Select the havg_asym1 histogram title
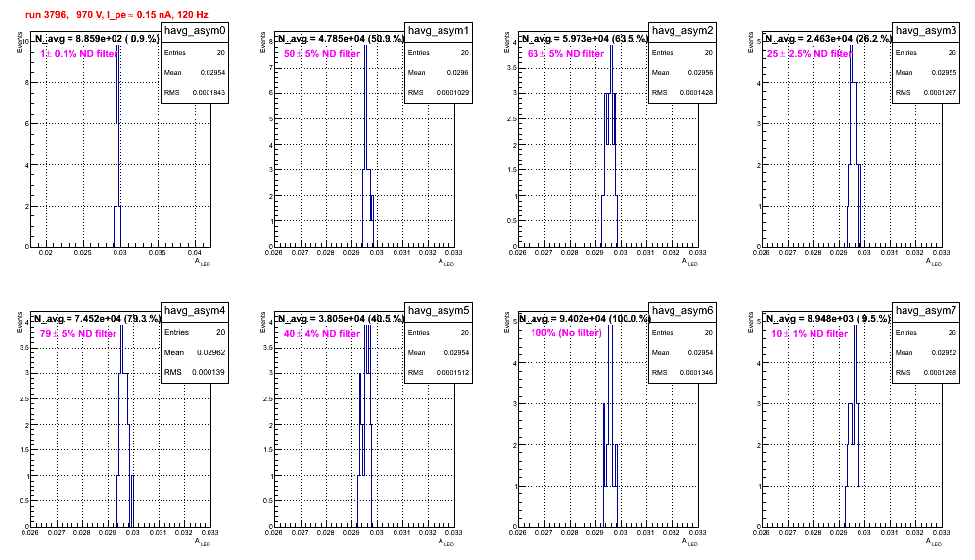Screen dimensions: 975x560 click(439, 31)
